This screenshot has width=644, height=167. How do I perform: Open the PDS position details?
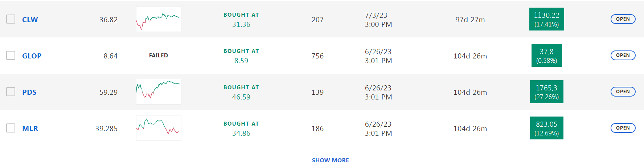623,92
